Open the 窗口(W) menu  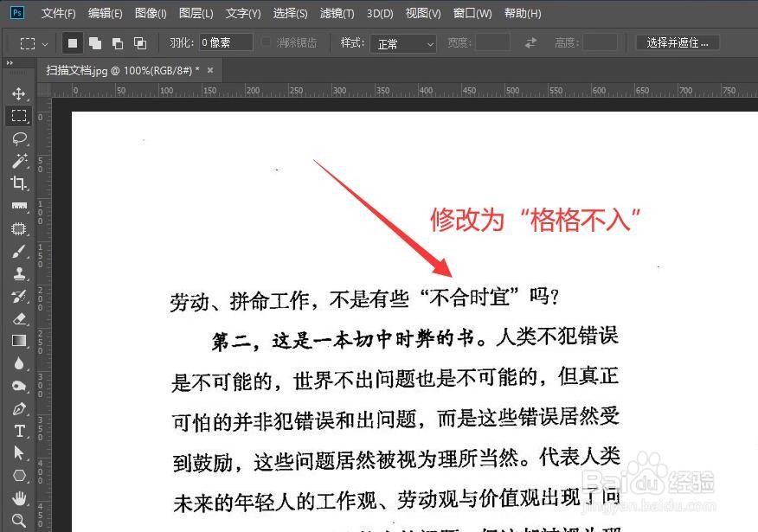pyautogui.click(x=472, y=14)
